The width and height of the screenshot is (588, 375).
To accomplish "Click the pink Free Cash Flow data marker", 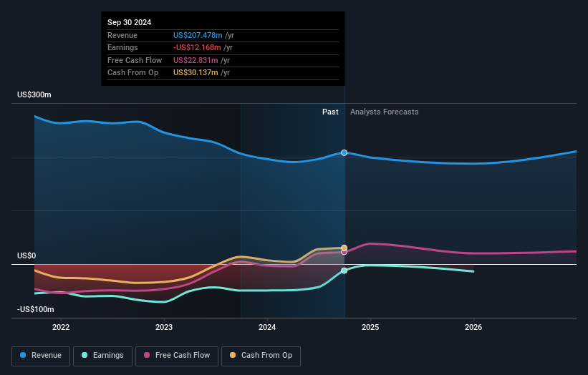I will click(x=344, y=252).
